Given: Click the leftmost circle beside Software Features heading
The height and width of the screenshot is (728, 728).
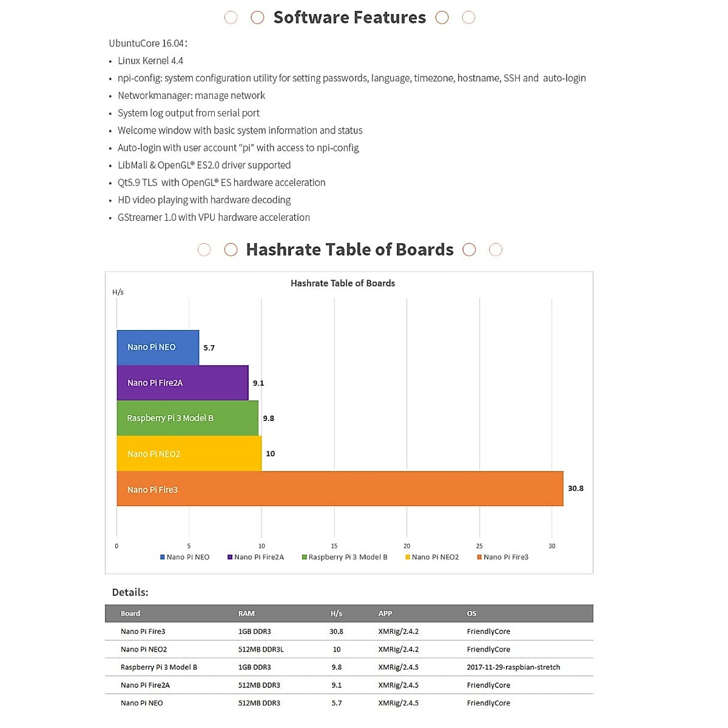Looking at the screenshot, I should click(x=231, y=18).
